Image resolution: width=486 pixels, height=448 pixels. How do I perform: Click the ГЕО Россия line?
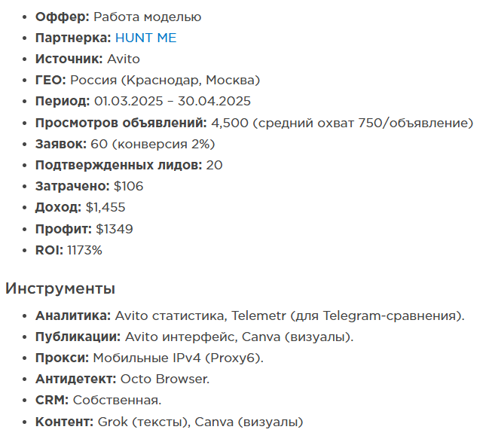pyautogui.click(x=148, y=81)
